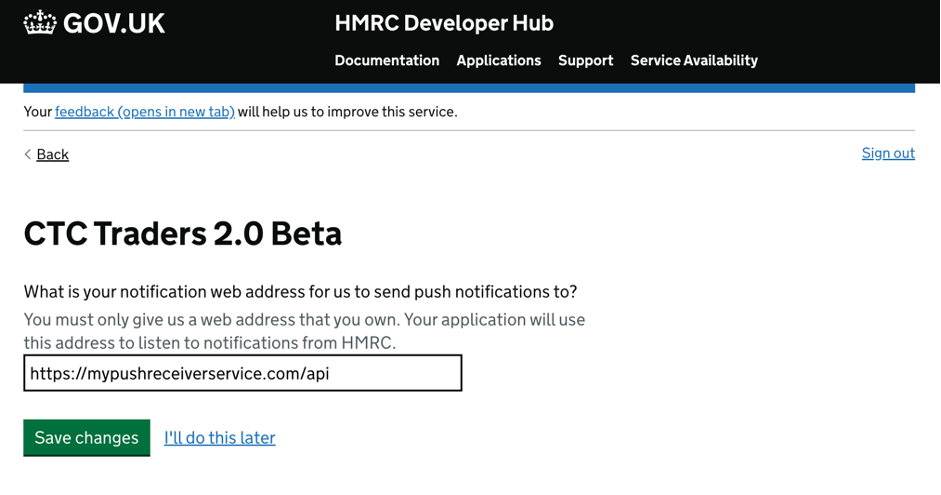Image resolution: width=941 pixels, height=495 pixels.
Task: Open the feedback (opens in new tab) link
Action: coord(145,112)
